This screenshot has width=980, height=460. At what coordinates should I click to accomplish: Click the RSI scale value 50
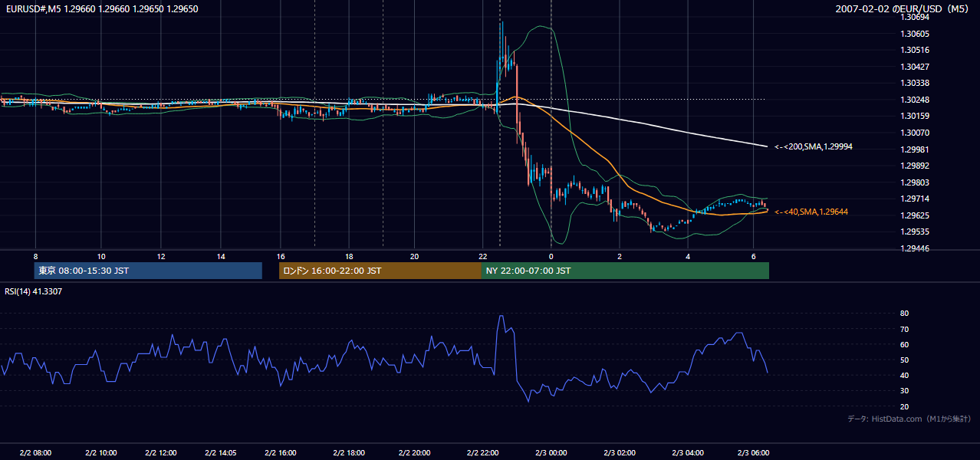tap(905, 360)
